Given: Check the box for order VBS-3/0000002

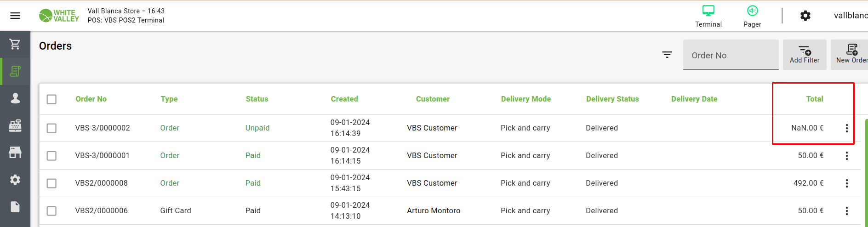Looking at the screenshot, I should coord(51,128).
